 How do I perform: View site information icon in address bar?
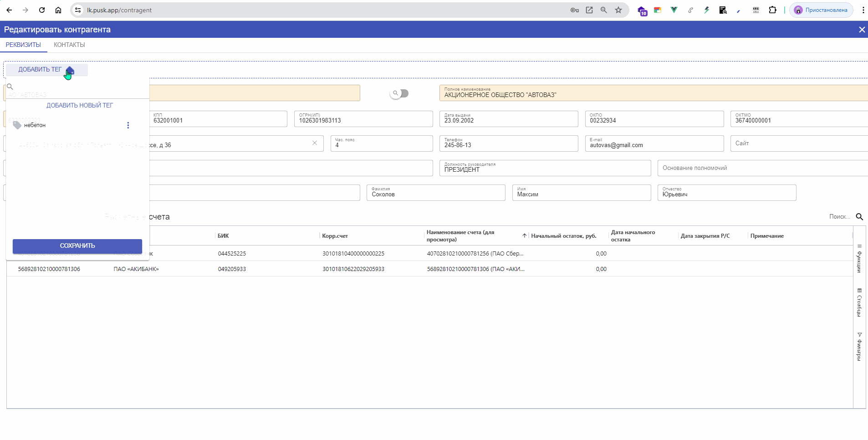click(78, 10)
